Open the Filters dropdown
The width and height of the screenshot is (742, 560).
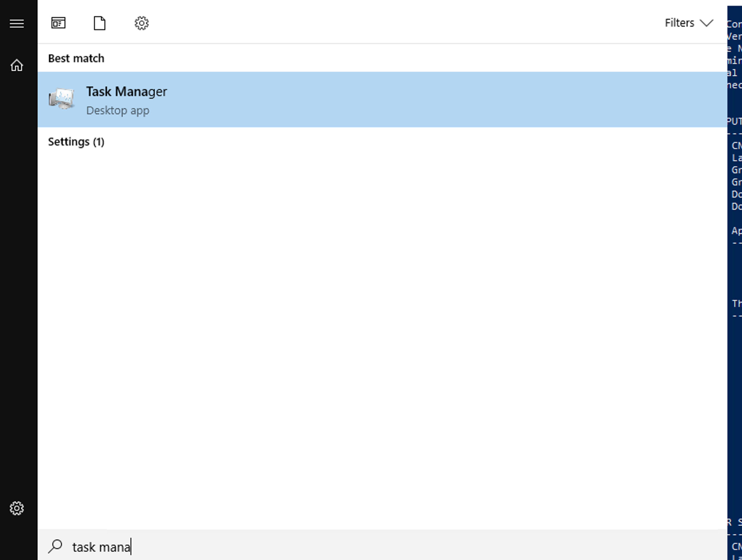679,23
